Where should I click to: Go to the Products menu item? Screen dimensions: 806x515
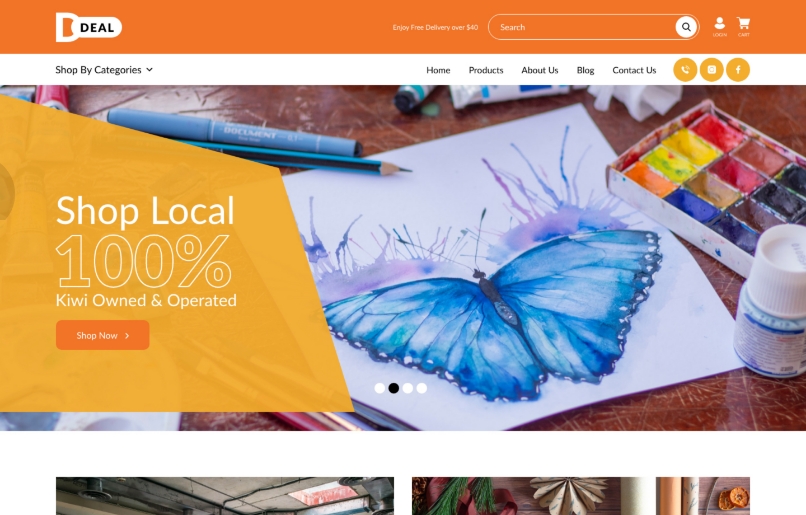pyautogui.click(x=486, y=70)
